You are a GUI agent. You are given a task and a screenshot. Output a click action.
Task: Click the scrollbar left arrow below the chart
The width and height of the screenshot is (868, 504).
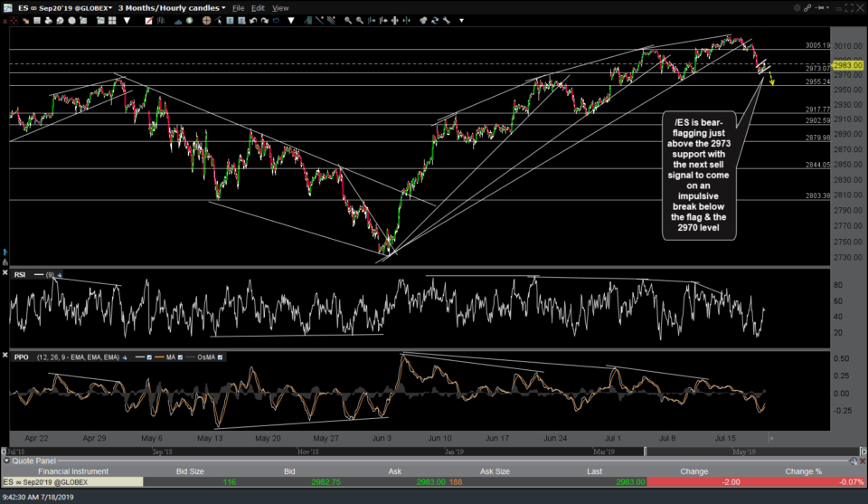tap(5, 452)
